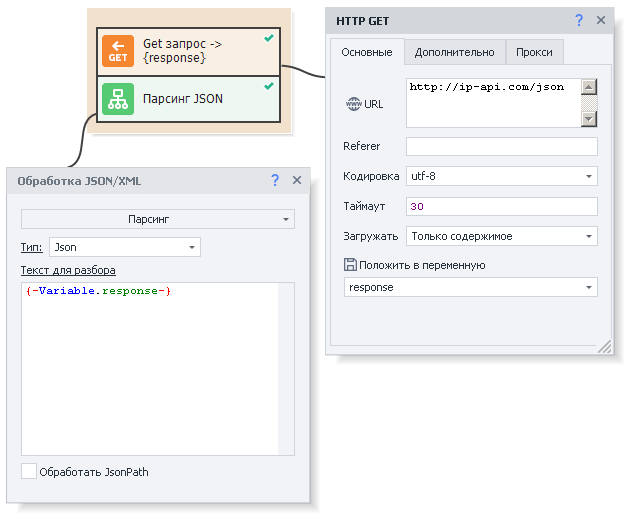Screen dimensions: 626x518
Task: Click the green JSON parsing action icon
Action: (x=118, y=99)
